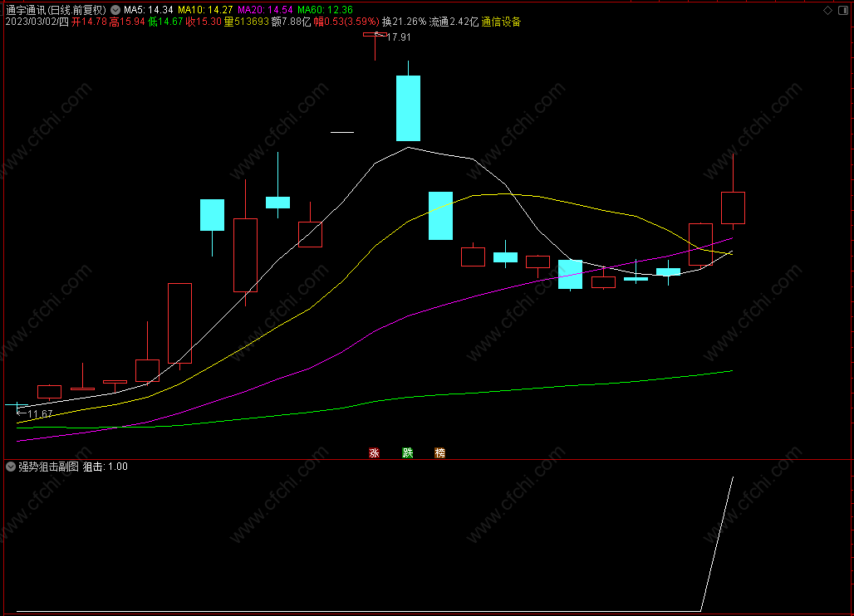Click the close price 收15.30
Image resolution: width=854 pixels, height=616 pixels.
point(204,22)
